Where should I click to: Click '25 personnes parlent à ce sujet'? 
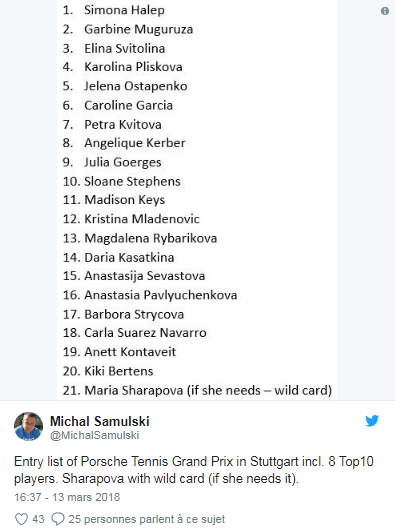point(147,519)
